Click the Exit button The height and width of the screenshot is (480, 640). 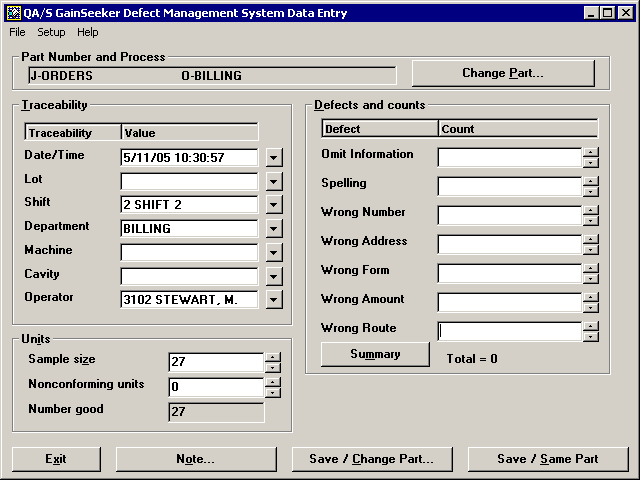pyautogui.click(x=56, y=459)
